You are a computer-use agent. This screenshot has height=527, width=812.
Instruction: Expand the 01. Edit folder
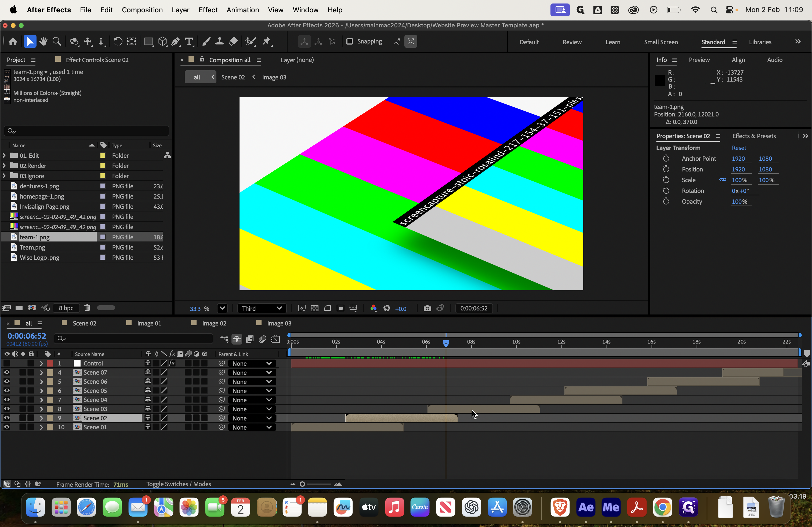[x=4, y=155]
